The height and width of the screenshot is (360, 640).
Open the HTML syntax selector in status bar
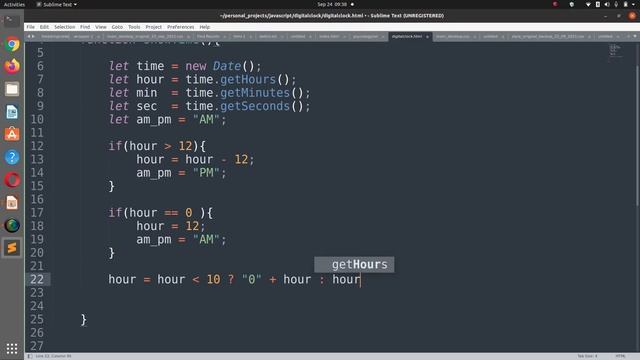pos(620,356)
